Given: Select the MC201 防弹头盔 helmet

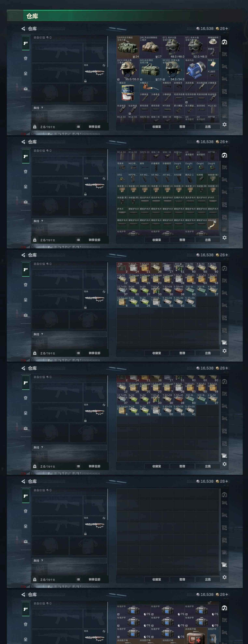Looking at the screenshot, I should click(173, 70).
